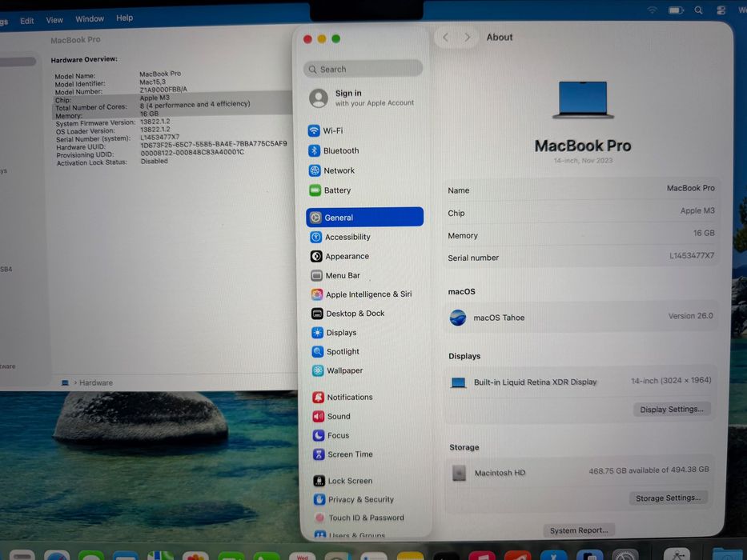Click the Chip value Apple M3 in About
747x560 pixels.
(x=697, y=210)
